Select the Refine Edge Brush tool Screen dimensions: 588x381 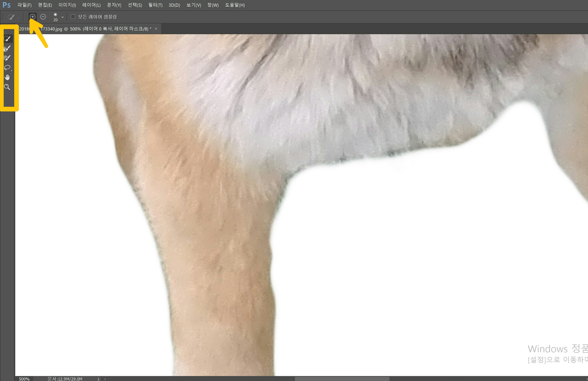(7, 48)
